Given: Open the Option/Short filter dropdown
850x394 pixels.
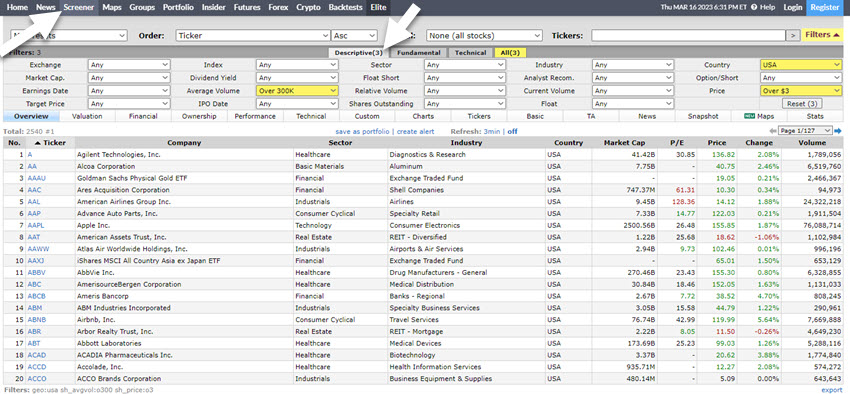Looking at the screenshot, I should 801,77.
